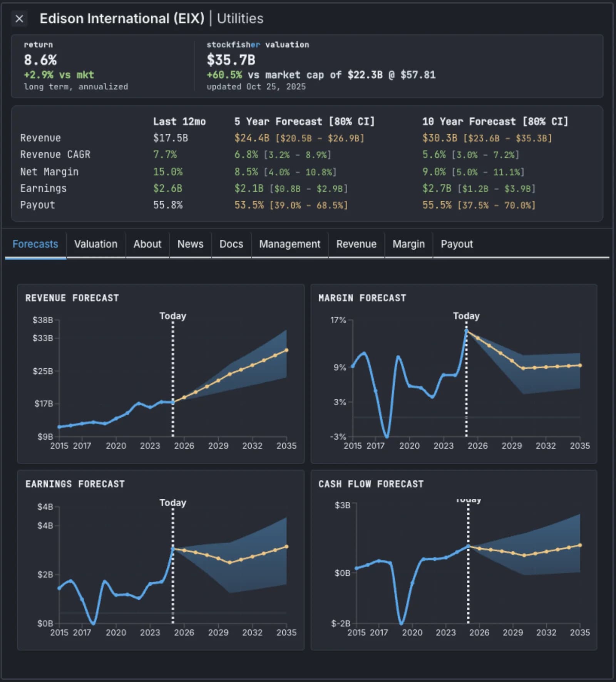Screen dimensions: 616x682
Task: Open the Margin tab
Action: (408, 244)
